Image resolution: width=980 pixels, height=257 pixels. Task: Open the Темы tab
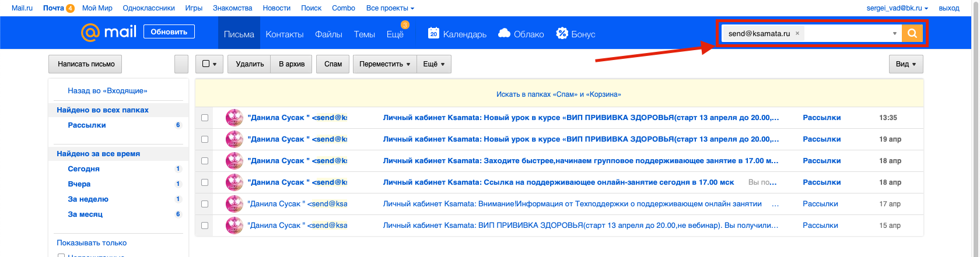pyautogui.click(x=365, y=34)
